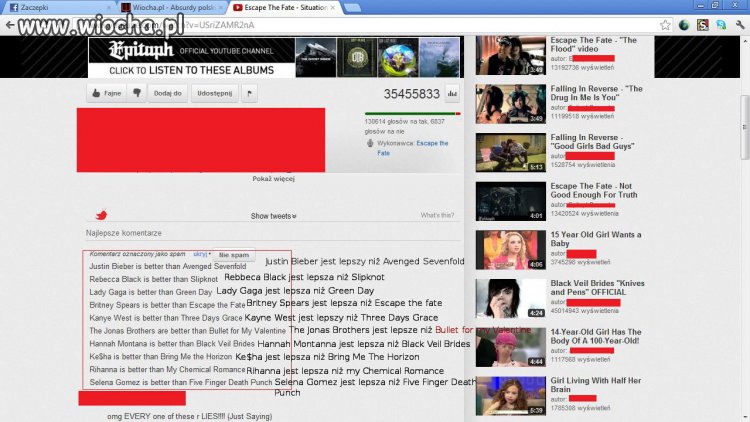Click thumbnail of Girl Living With Half Her Brain
The width and height of the screenshot is (750, 422).
(x=510, y=396)
